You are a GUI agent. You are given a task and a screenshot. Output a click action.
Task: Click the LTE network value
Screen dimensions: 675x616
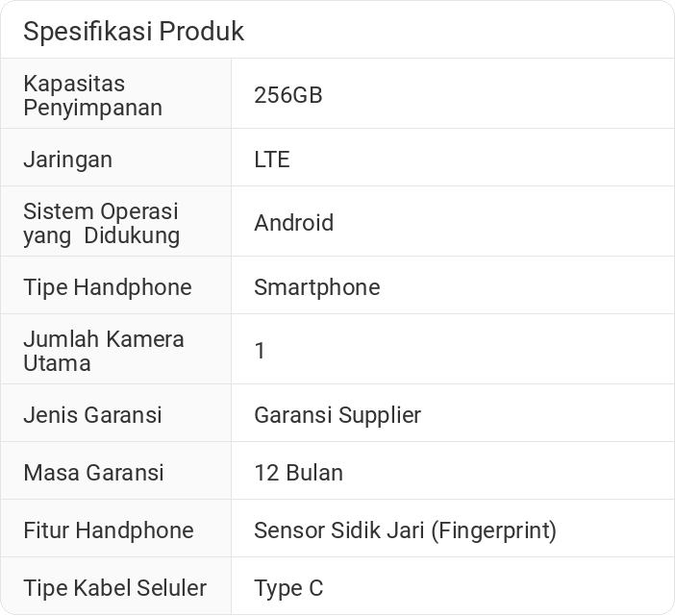pyautogui.click(x=271, y=160)
